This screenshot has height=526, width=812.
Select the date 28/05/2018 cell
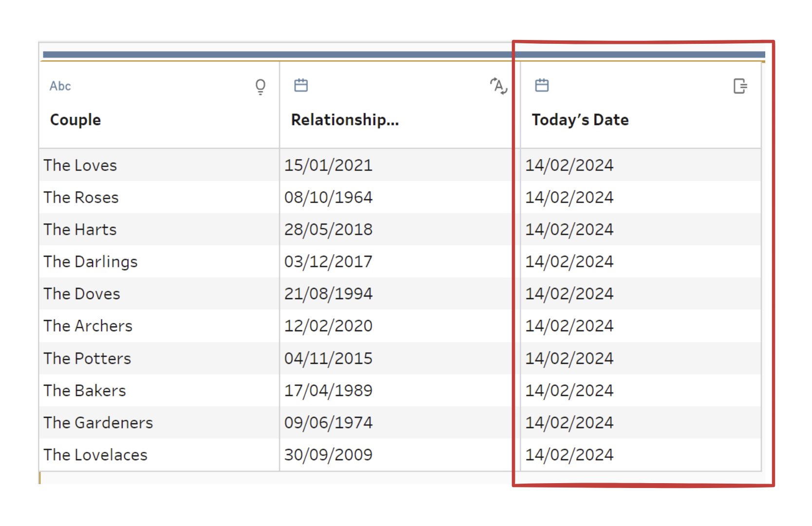328,230
